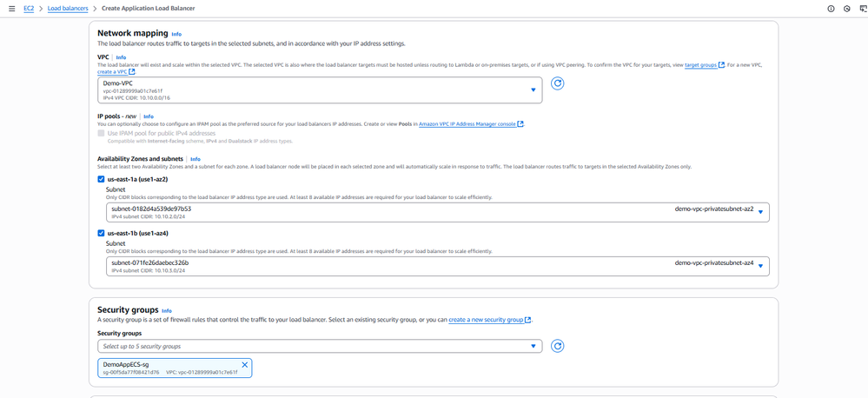Navigate to Load balancers breadcrumb
The image size is (868, 398).
[x=69, y=8]
